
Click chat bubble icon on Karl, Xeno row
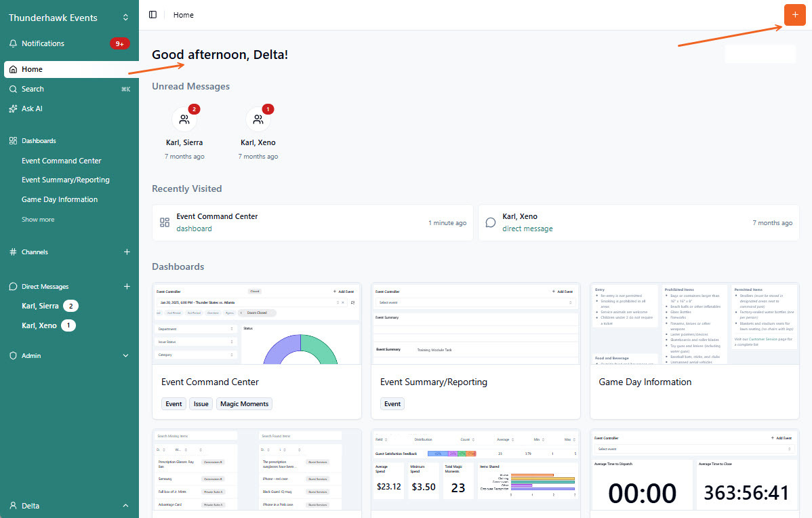(491, 223)
